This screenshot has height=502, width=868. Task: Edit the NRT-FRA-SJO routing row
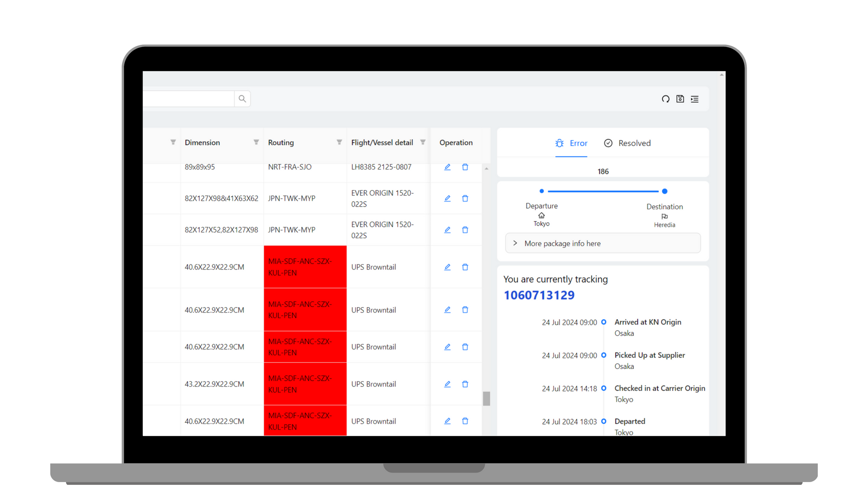point(447,167)
